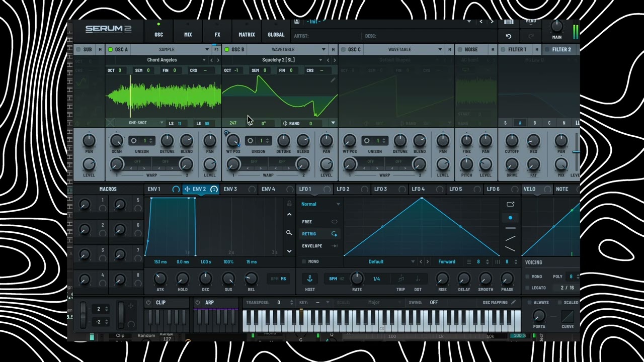
Task: Click the LFO RATE knob
Action: pos(357,279)
